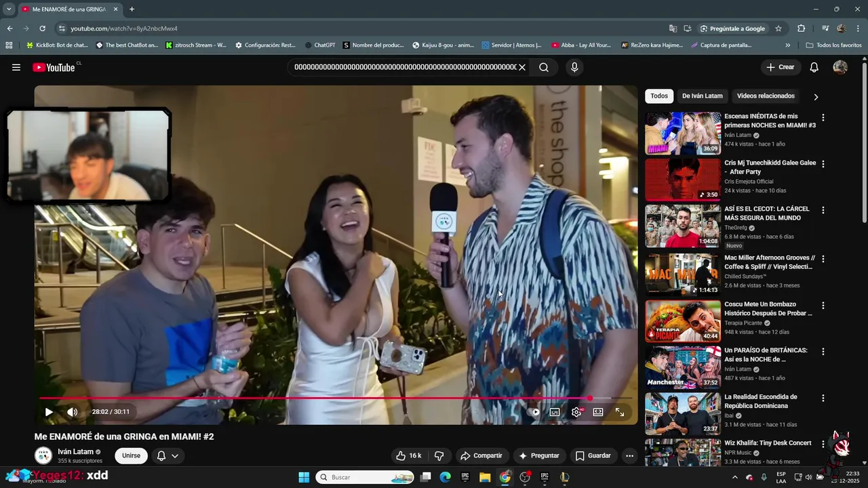
Task: Like the video with 16 k likes
Action: pos(408,455)
